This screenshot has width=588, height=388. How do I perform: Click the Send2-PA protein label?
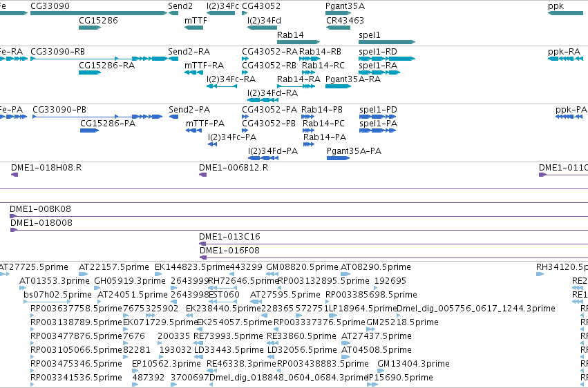coord(189,109)
